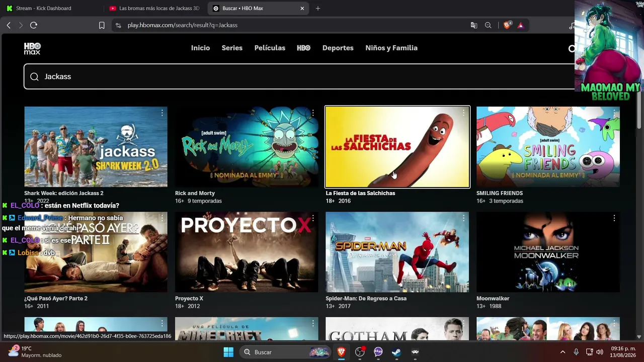Click the microphone icon in system tray
Screen dimensions: 644x362
pos(576,352)
